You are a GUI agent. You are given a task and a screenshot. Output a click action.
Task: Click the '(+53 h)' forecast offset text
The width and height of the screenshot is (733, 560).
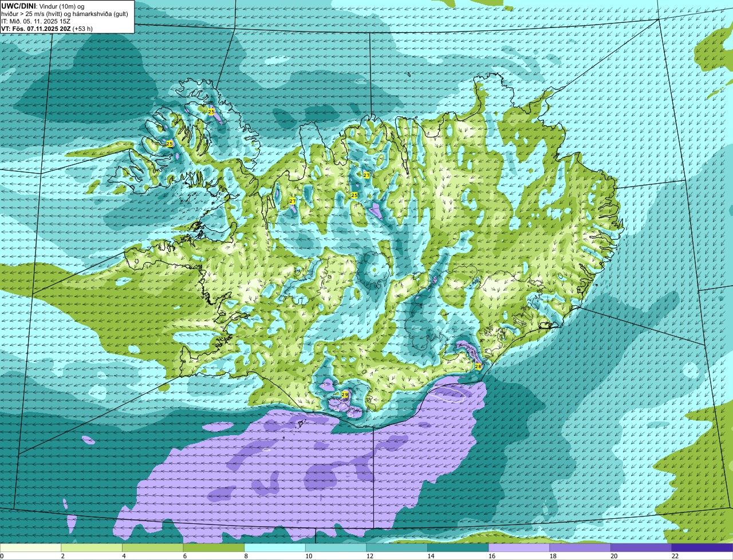point(83,28)
